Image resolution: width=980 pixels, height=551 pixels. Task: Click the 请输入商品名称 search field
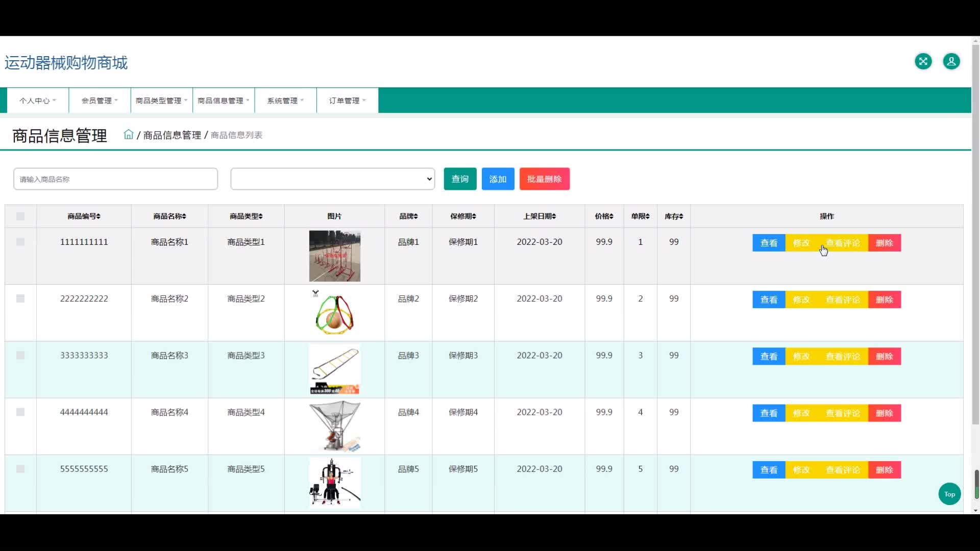pos(116,179)
